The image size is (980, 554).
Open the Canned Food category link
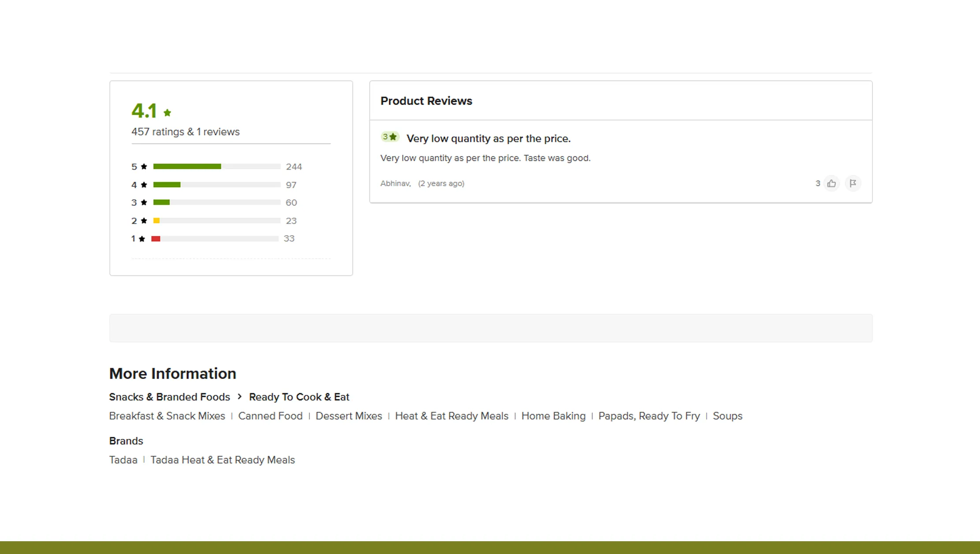270,416
